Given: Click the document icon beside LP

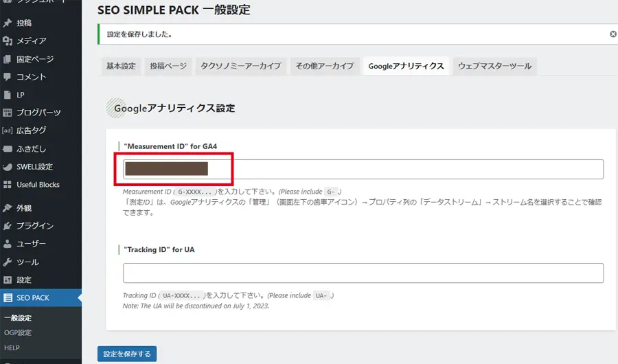Looking at the screenshot, I should (x=8, y=95).
